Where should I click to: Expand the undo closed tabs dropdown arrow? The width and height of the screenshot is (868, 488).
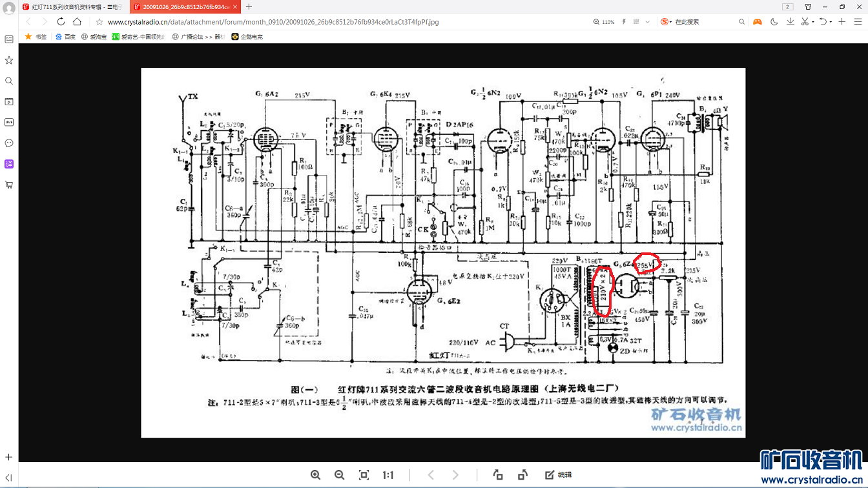(830, 22)
